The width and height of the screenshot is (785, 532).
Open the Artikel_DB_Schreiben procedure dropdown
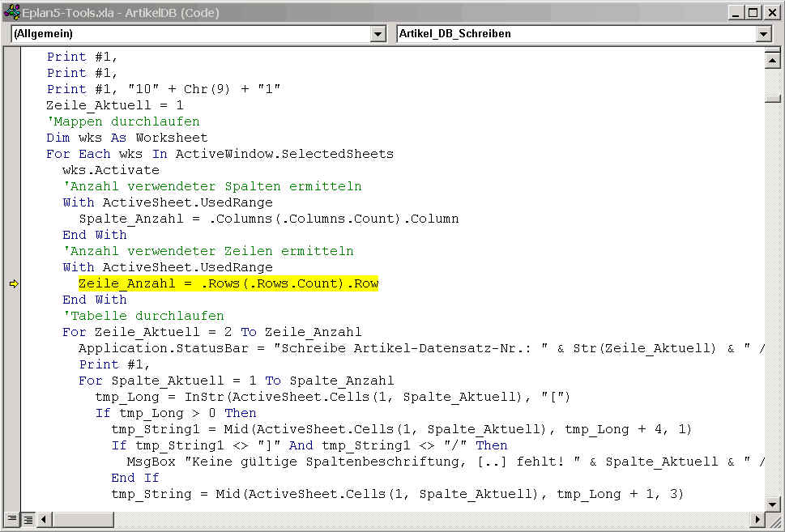[763, 33]
